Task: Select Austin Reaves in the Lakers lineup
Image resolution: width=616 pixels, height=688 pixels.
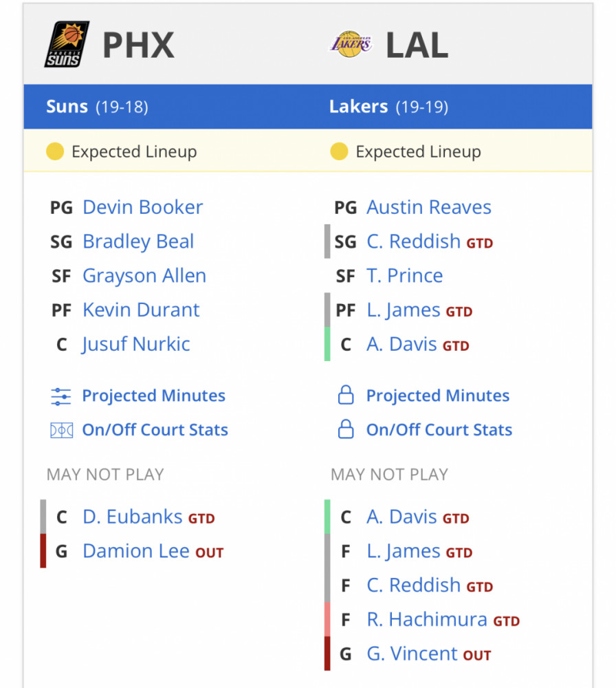Action: [429, 207]
